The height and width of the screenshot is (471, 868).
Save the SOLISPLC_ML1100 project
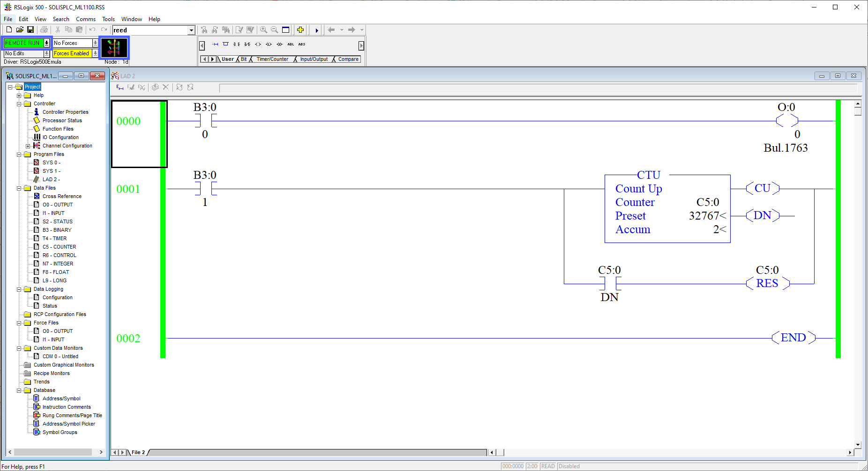tap(30, 29)
